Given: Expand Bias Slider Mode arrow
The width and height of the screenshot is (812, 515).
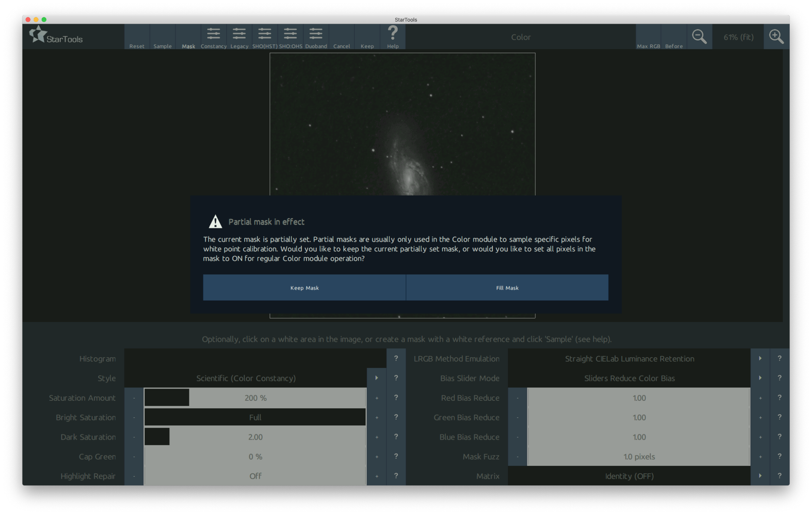Looking at the screenshot, I should [x=760, y=378].
